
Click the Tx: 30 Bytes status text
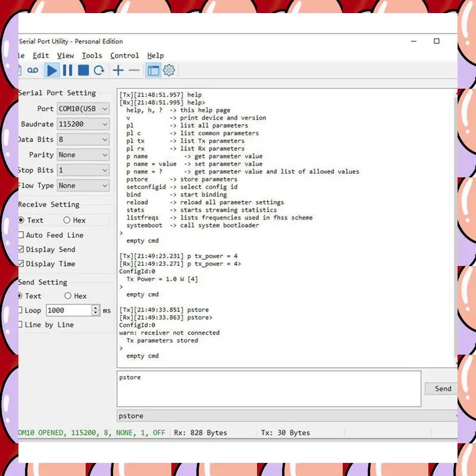(286, 433)
